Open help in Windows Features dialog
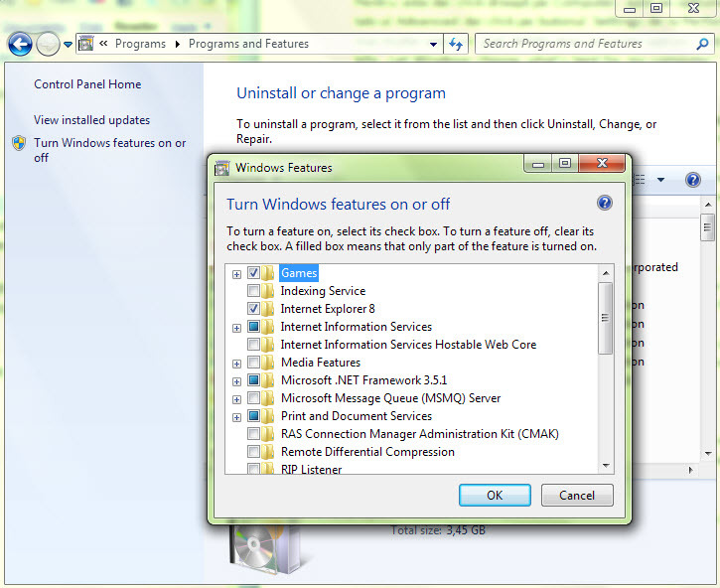Viewport: 720px width, 588px height. (x=604, y=203)
